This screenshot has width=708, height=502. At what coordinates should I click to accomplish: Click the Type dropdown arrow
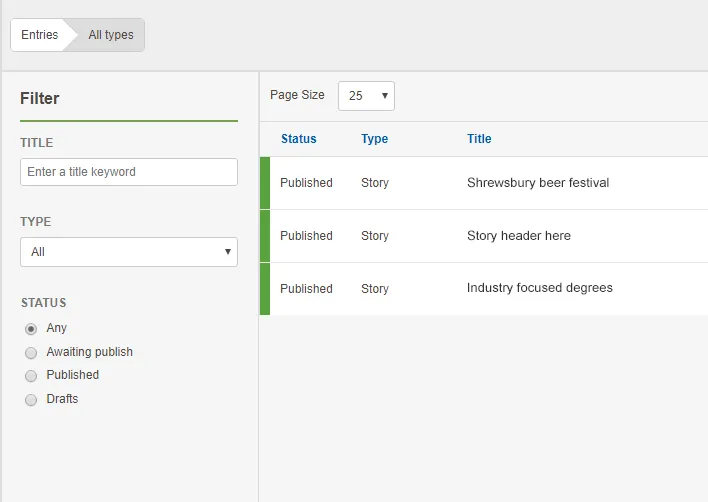click(x=228, y=252)
